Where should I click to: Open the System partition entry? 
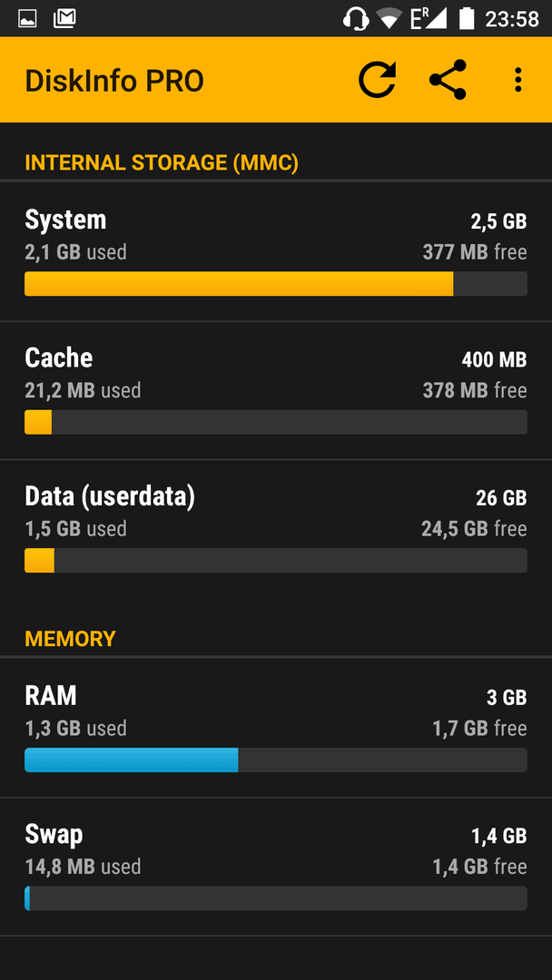tap(276, 252)
